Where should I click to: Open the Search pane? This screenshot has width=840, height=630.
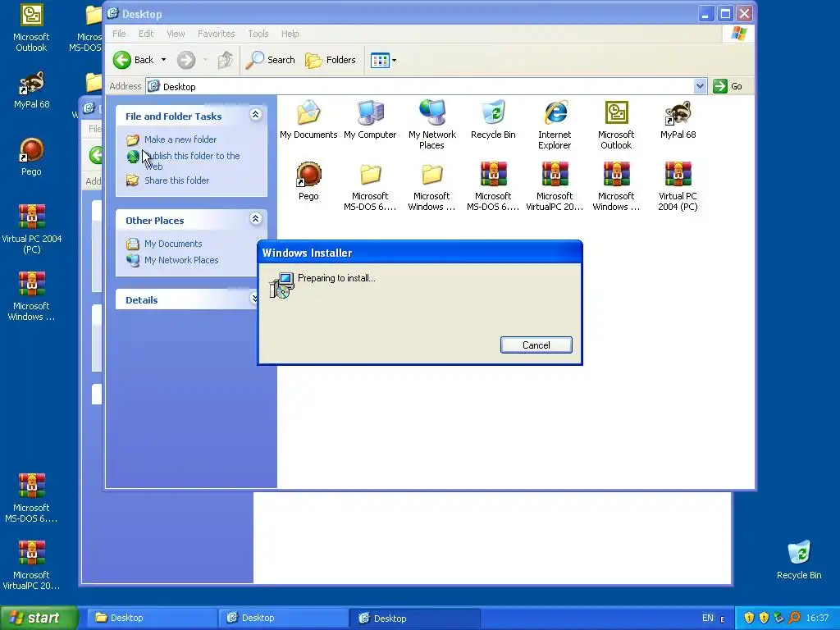point(271,60)
